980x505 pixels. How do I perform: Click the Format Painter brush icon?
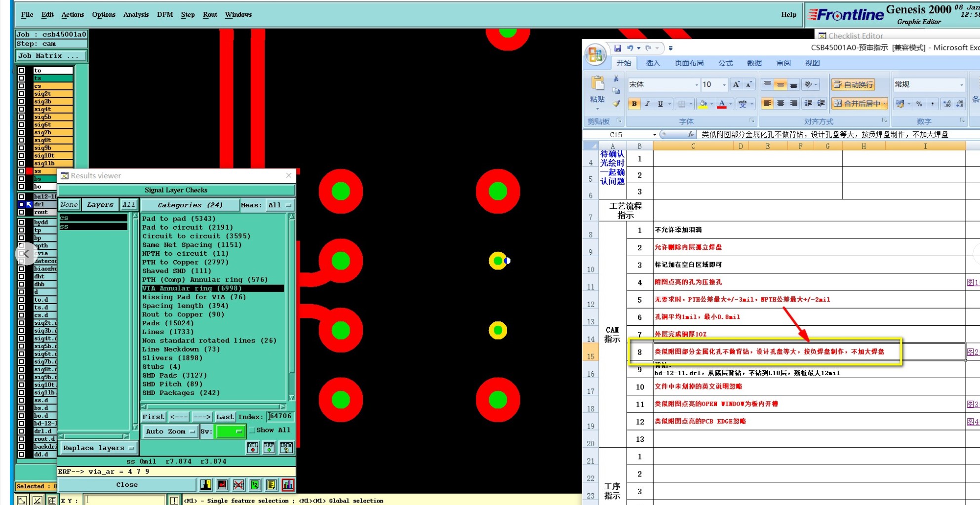pyautogui.click(x=616, y=104)
